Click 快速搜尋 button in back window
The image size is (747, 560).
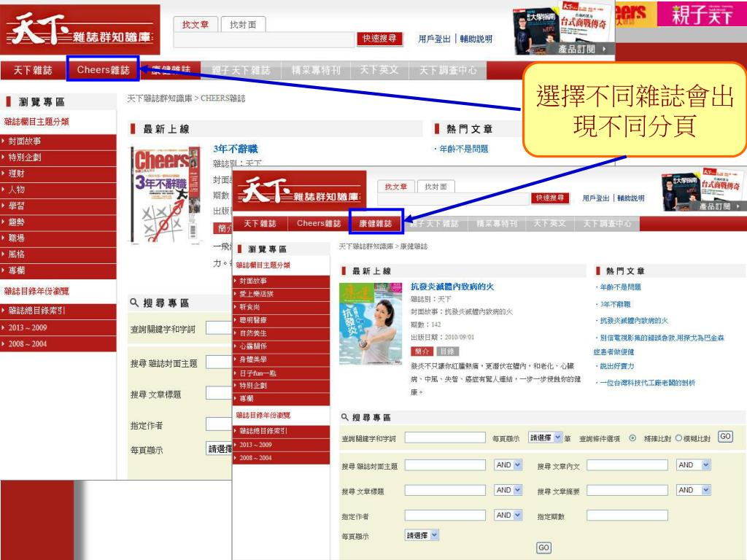(x=379, y=39)
